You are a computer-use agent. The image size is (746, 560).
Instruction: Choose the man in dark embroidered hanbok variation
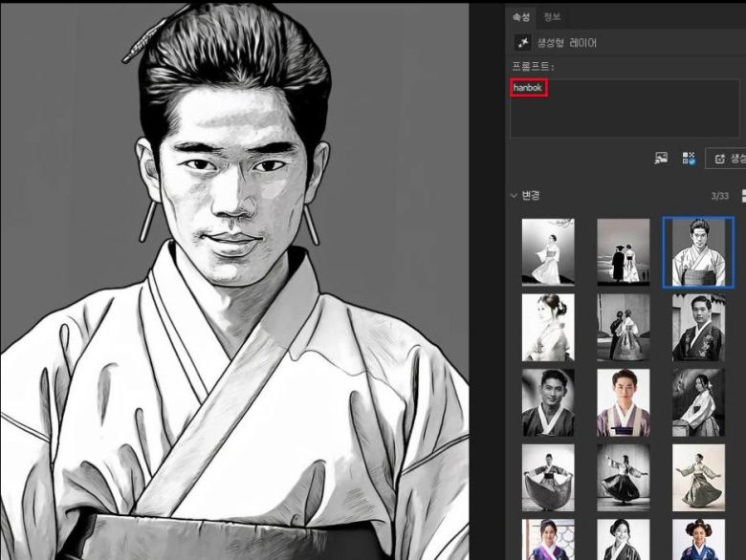tap(698, 327)
